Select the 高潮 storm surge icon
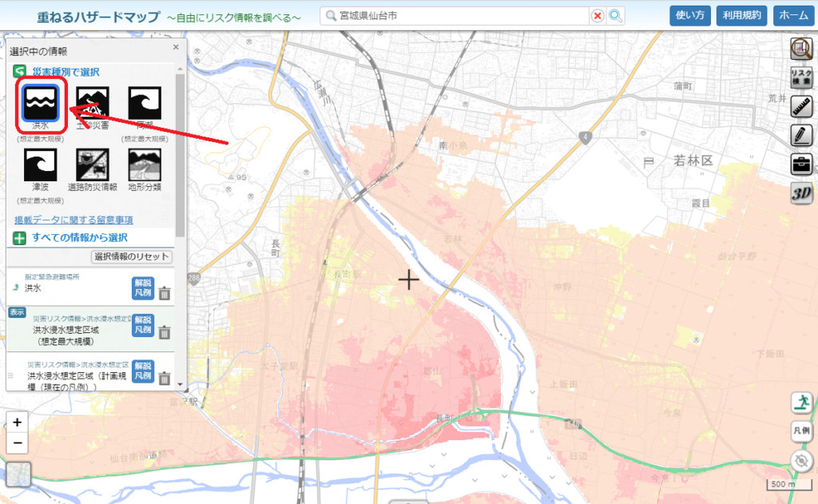This screenshot has height=504, width=818. 145,103
